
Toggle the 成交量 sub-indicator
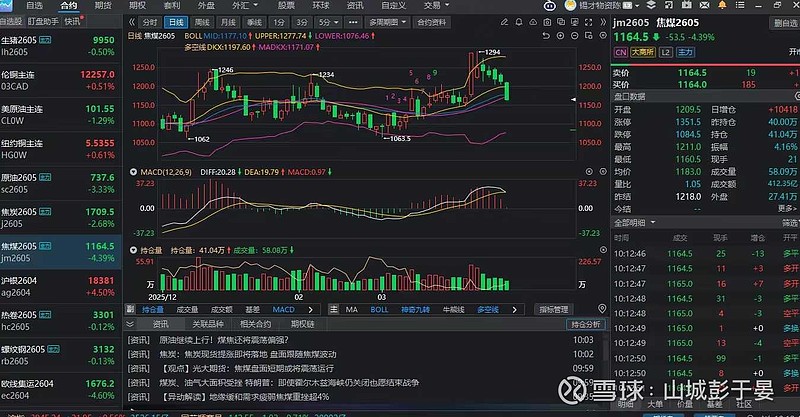187,309
